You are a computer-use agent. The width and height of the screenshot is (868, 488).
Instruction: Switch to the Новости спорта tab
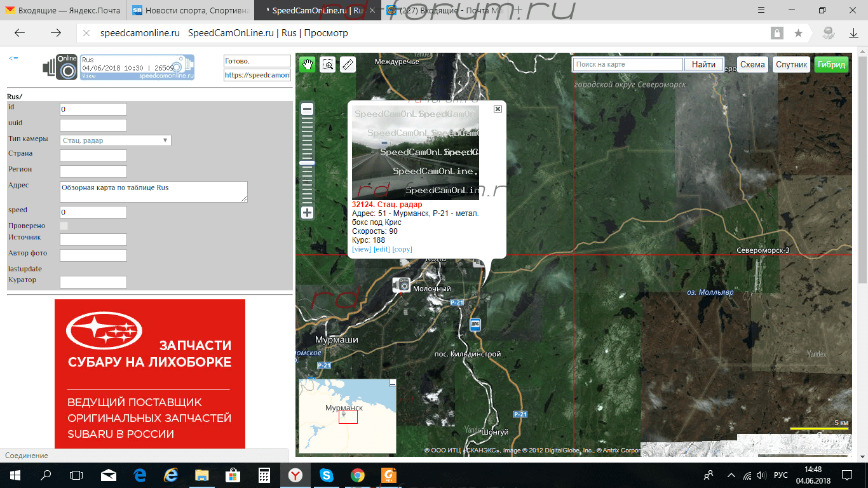pyautogui.click(x=189, y=11)
